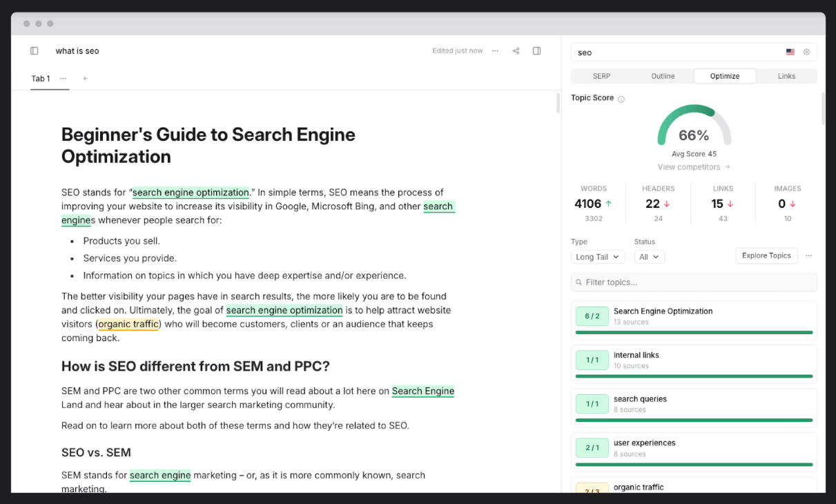Screen dimensions: 836x504
Task: Open keyword settings gear icon
Action: point(806,52)
